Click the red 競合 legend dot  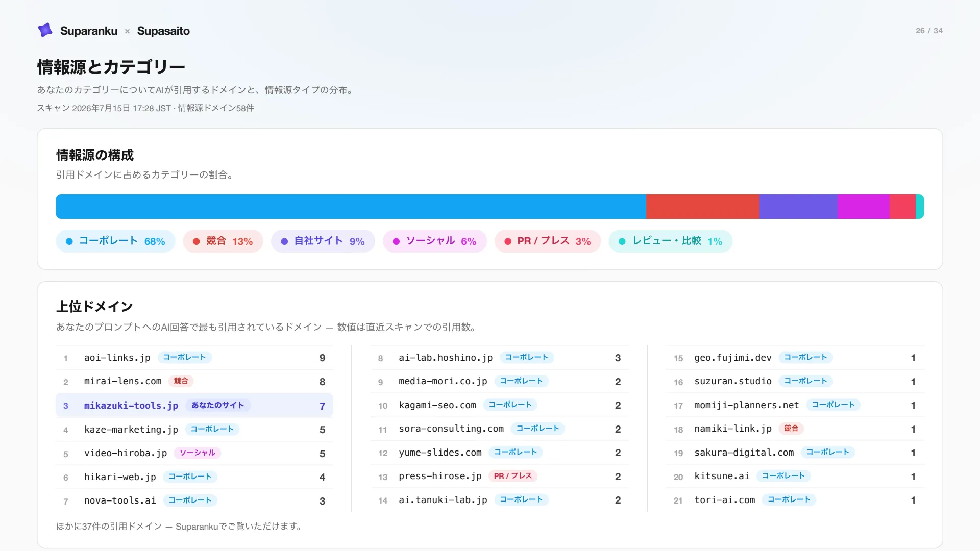coord(196,241)
